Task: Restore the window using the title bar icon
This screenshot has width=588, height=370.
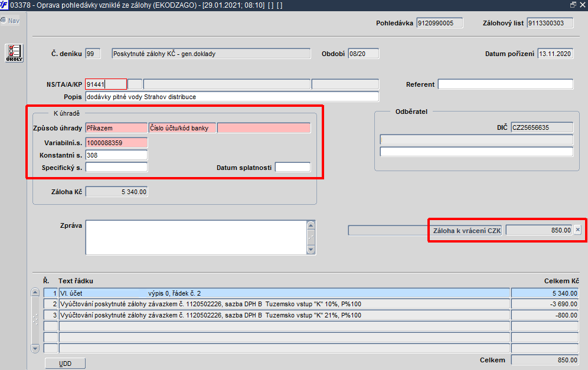Action: (573, 5)
